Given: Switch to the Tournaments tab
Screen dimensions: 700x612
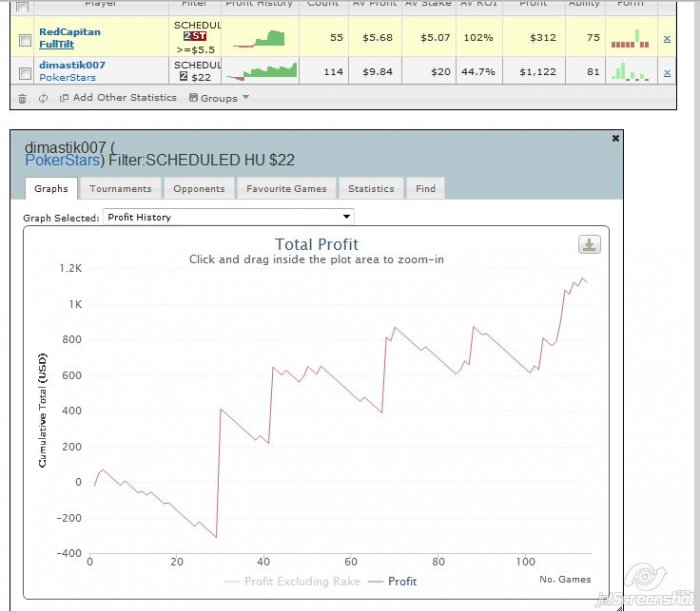Looking at the screenshot, I should click(121, 188).
